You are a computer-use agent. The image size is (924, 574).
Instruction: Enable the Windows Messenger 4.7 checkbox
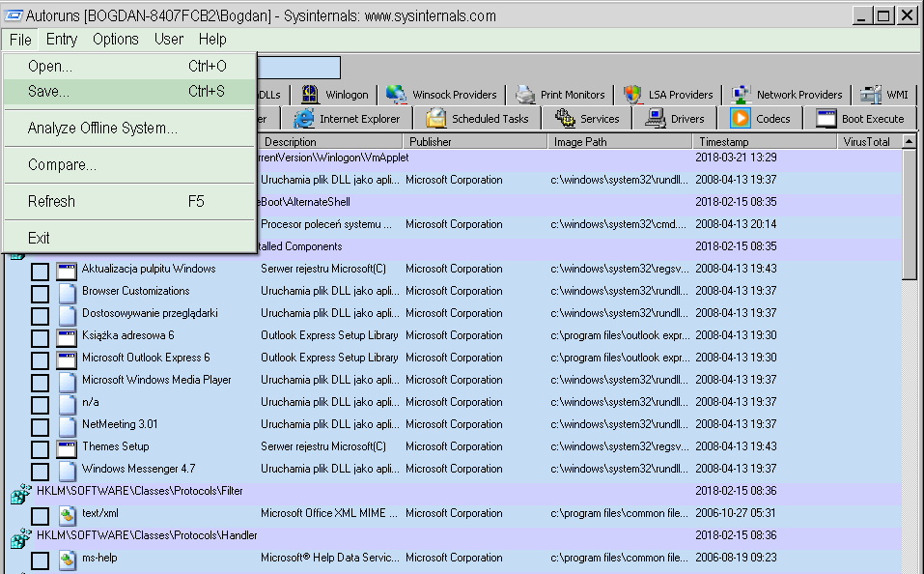coord(40,472)
